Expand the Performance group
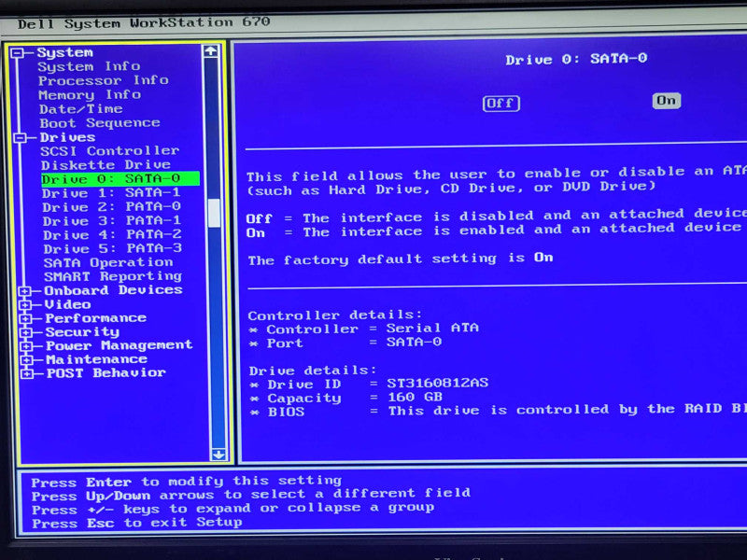The height and width of the screenshot is (560, 747). click(26, 318)
